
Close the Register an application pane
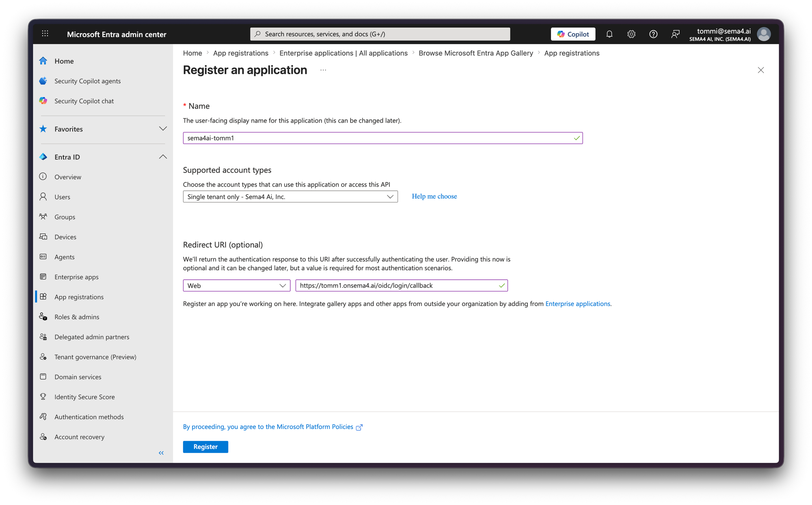click(761, 70)
